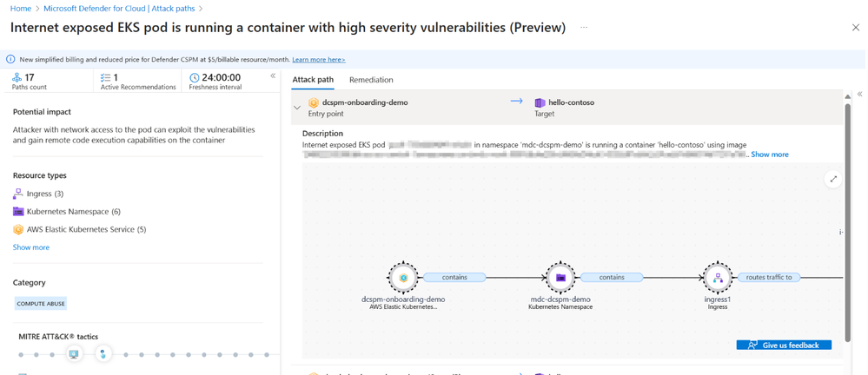
Task: Click the dcspm-onboarding-demo entry point name
Action: click(x=365, y=102)
